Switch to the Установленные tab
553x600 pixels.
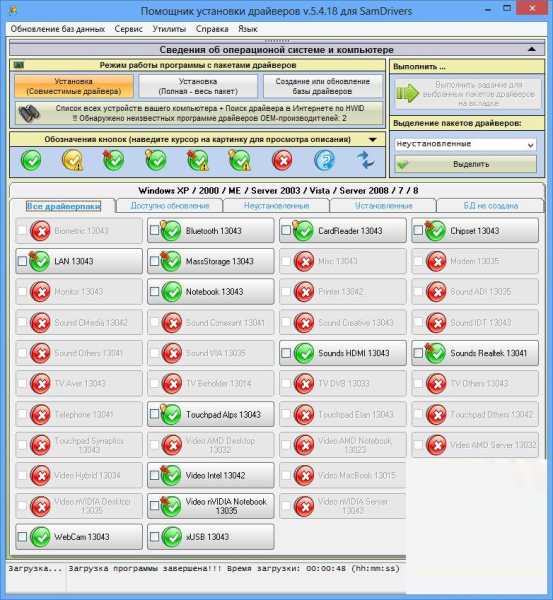point(383,206)
